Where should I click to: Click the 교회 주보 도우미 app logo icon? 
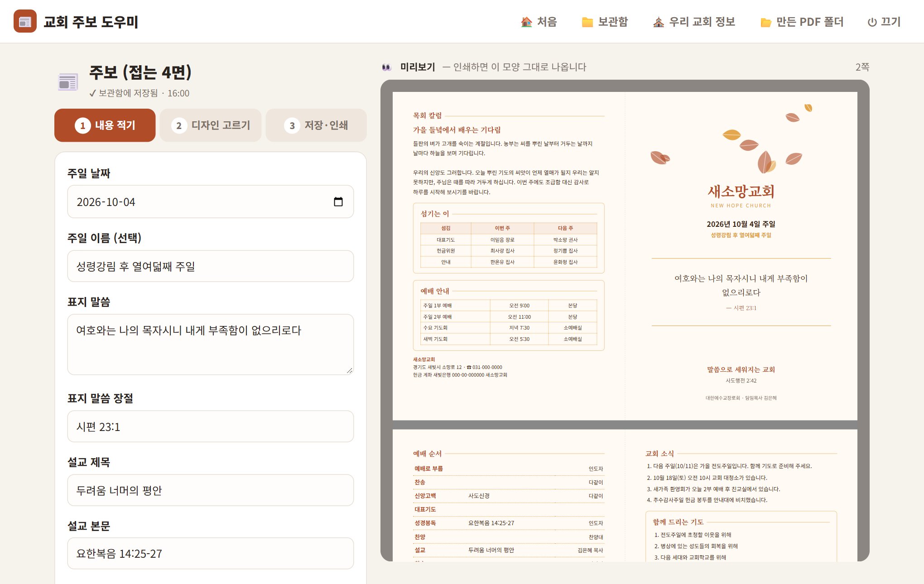(25, 21)
